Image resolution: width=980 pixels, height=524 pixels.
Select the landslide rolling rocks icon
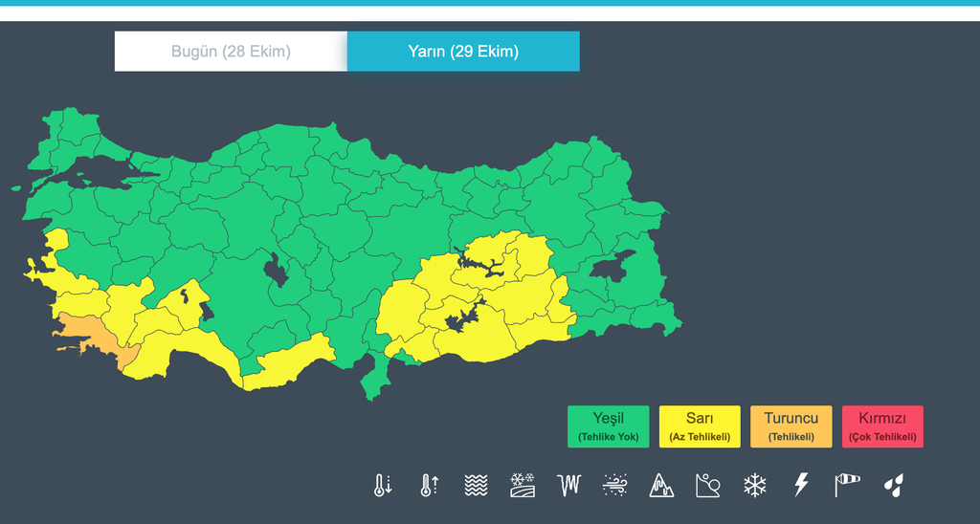click(x=708, y=486)
